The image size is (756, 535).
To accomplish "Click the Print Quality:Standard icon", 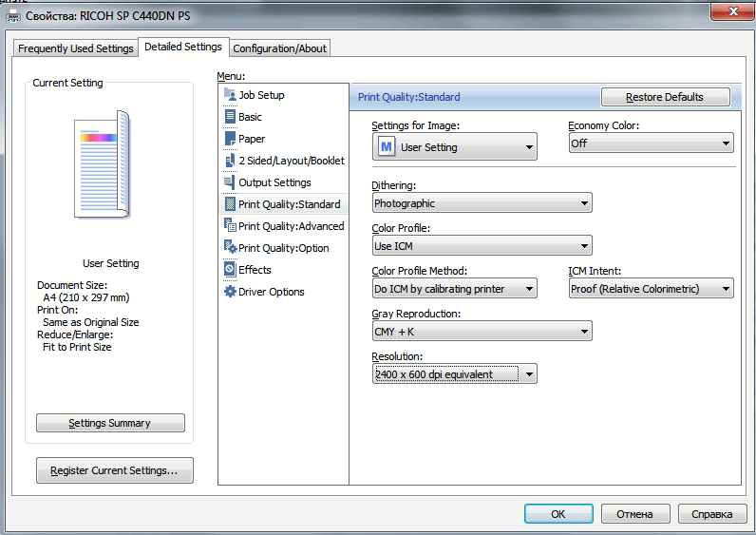I will [230, 204].
